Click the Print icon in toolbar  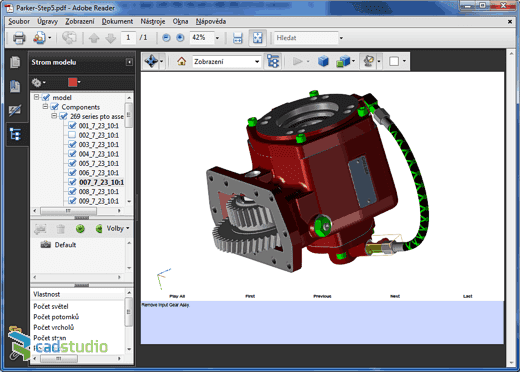19,38
